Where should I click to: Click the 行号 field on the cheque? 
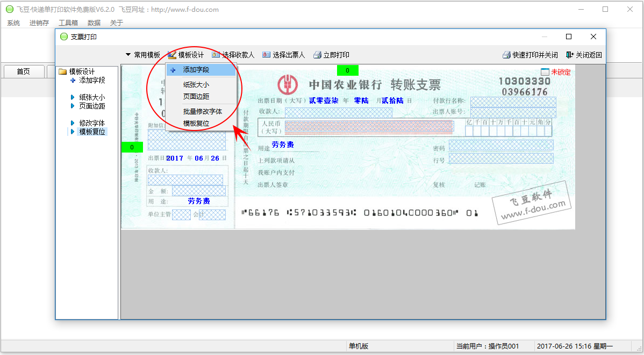pyautogui.click(x=501, y=158)
